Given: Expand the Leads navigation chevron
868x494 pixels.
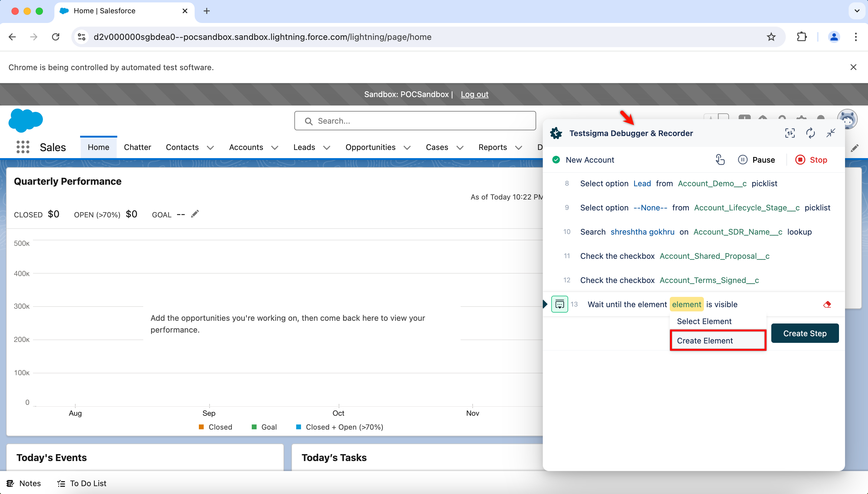Looking at the screenshot, I should [326, 148].
